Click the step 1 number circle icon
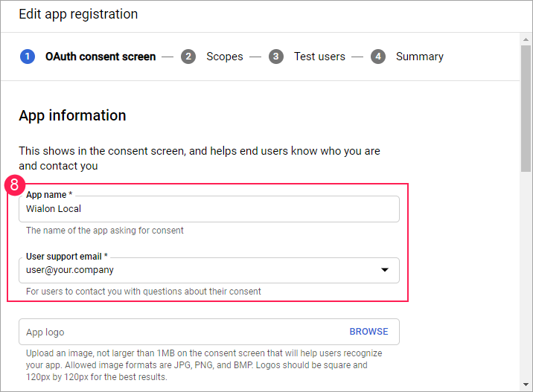Screen dimensions: 533x392 (x=28, y=57)
